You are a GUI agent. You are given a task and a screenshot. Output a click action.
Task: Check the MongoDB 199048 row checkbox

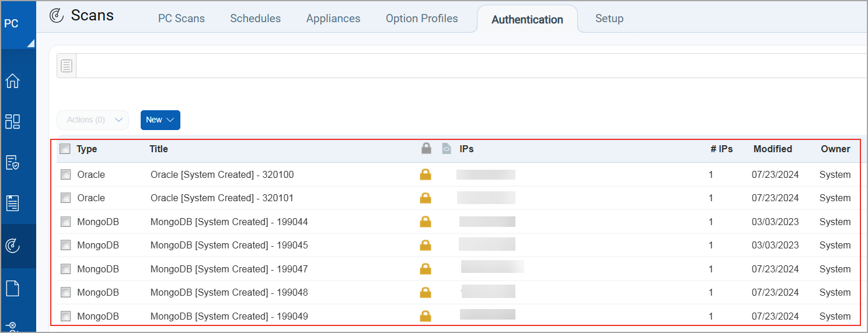66,292
